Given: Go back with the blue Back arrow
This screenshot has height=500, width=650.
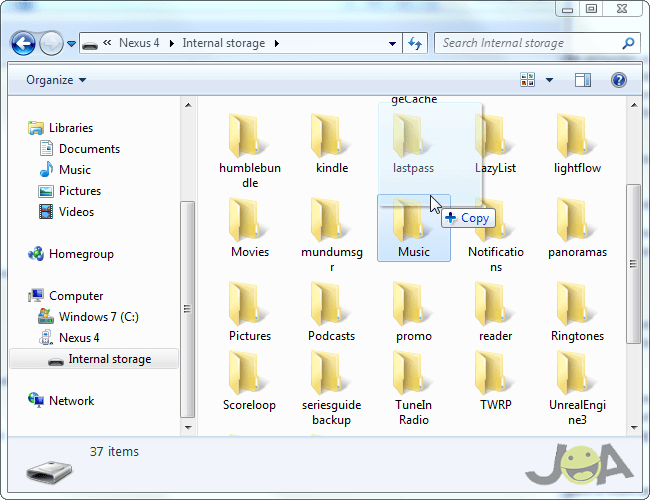Looking at the screenshot, I should (x=23, y=43).
